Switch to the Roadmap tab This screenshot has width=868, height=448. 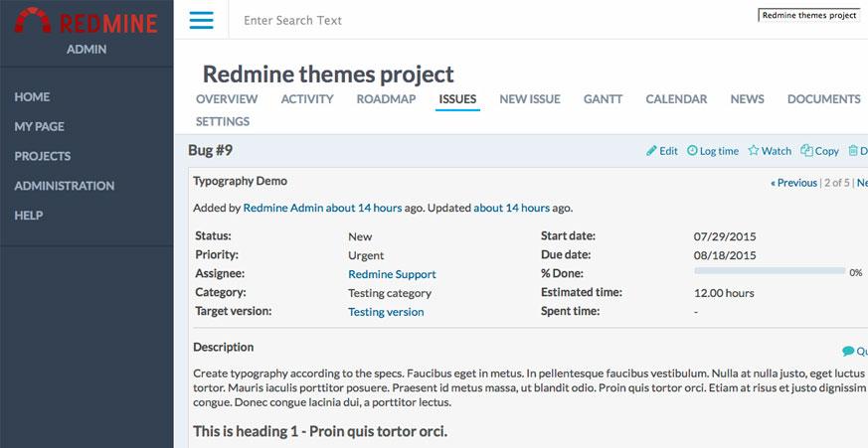click(x=387, y=99)
